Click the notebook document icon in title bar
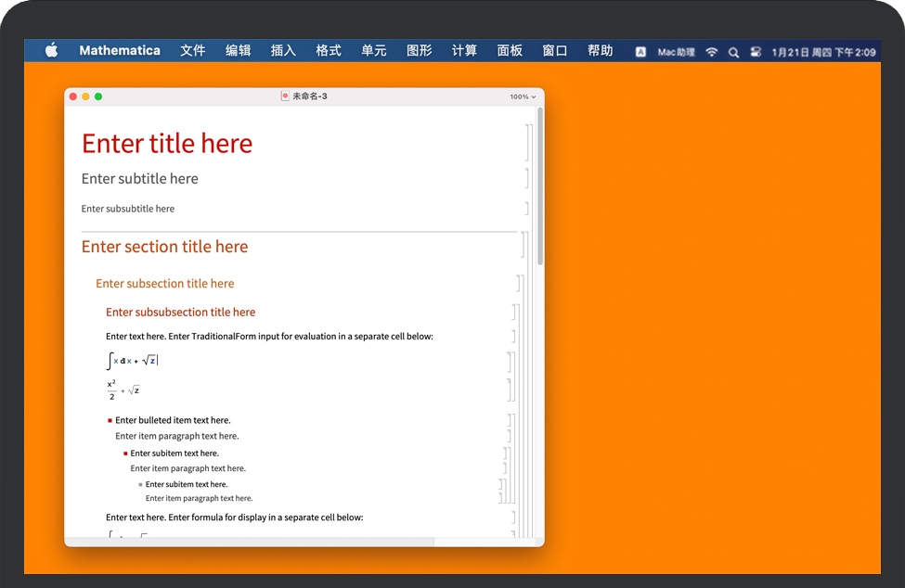This screenshot has height=588, width=905. click(x=285, y=96)
